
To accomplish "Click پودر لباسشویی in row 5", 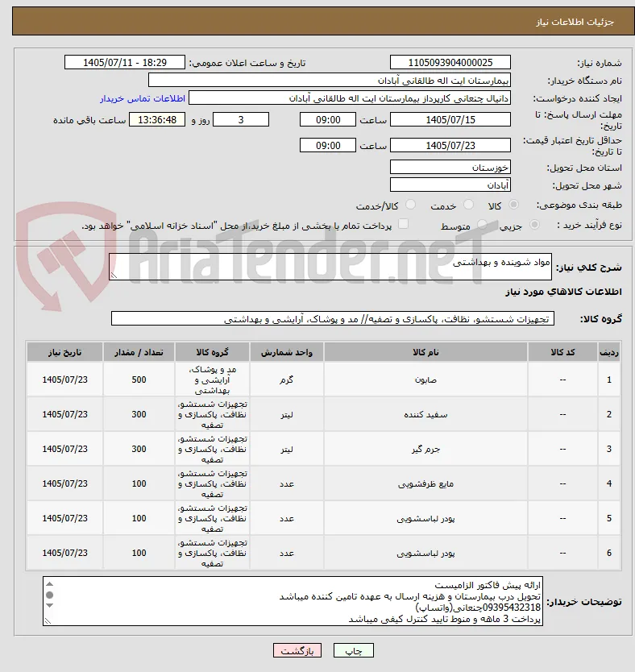I will click(425, 519).
